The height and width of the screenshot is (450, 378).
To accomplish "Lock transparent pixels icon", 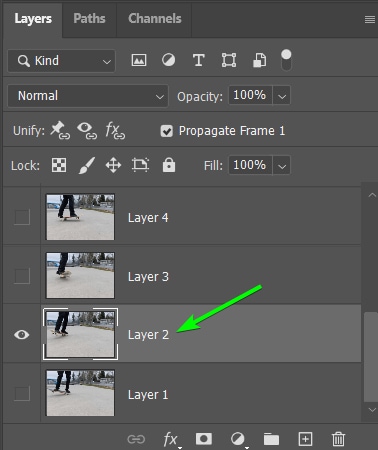I will pyautogui.click(x=59, y=165).
